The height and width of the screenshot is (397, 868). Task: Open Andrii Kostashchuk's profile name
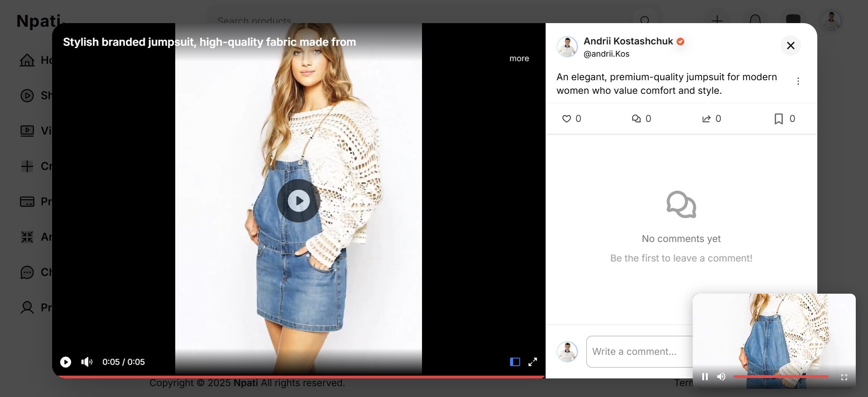(x=628, y=41)
